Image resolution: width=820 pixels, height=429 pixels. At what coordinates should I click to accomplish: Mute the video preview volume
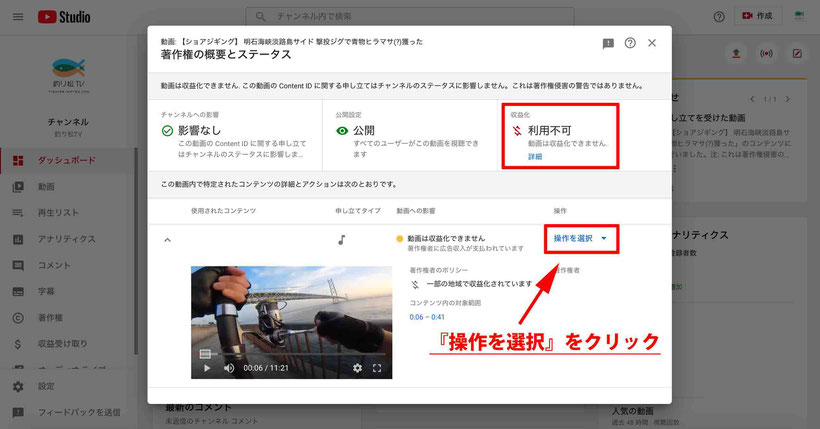(229, 368)
